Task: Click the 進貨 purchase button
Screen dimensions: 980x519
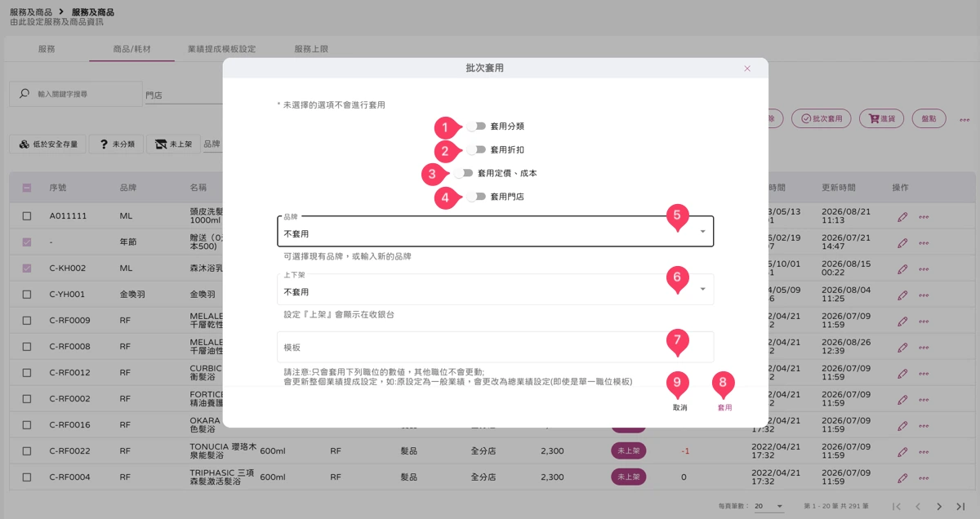Action: pos(881,118)
